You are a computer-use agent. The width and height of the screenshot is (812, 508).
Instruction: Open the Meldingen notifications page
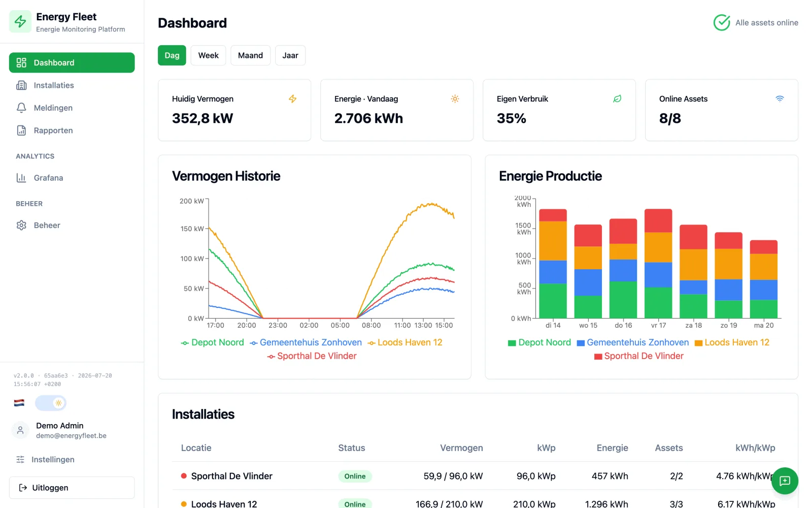click(72, 108)
